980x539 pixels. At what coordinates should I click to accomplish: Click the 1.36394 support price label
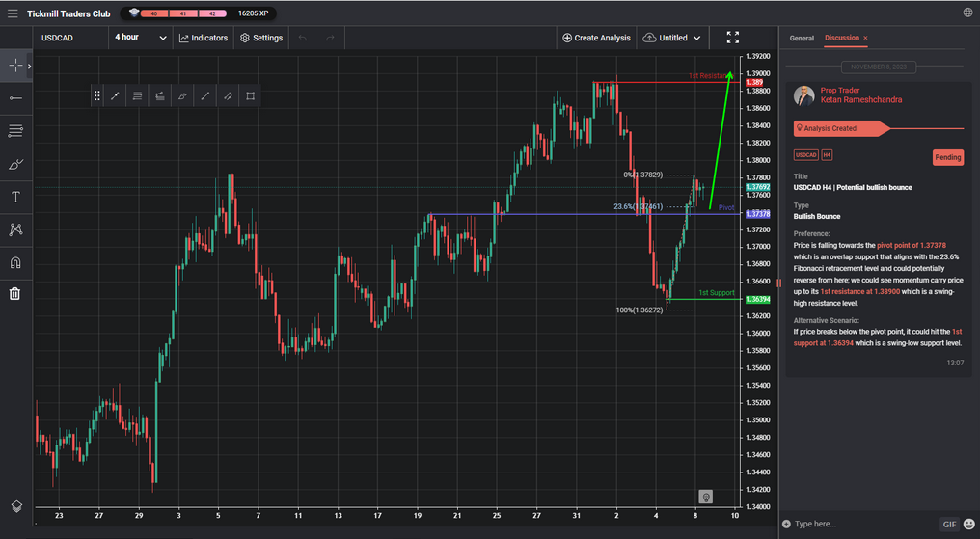757,300
